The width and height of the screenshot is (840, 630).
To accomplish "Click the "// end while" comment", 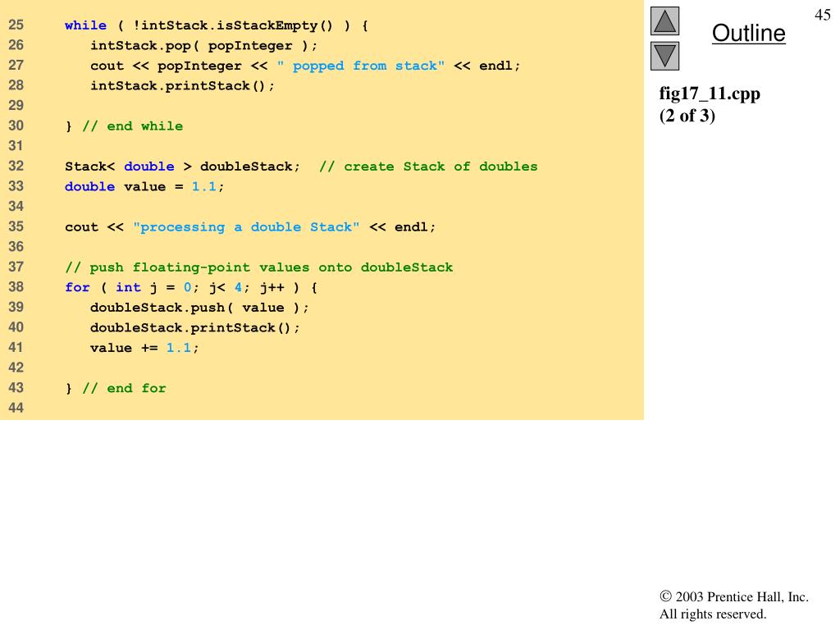I will 132,126.
